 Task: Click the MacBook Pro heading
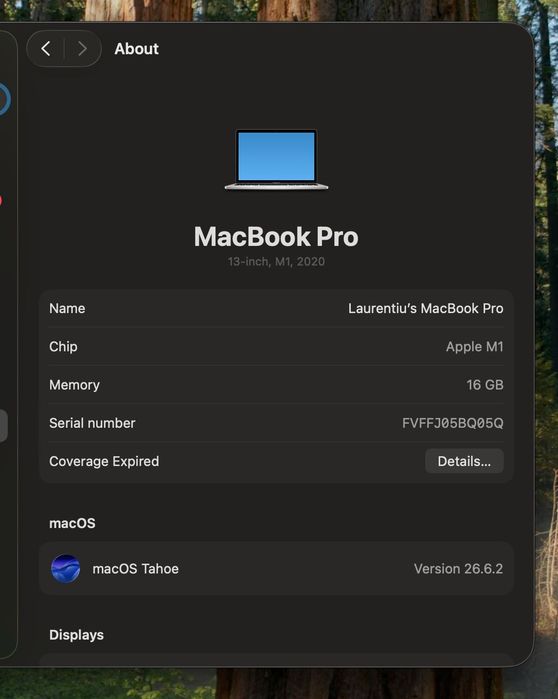pos(276,236)
